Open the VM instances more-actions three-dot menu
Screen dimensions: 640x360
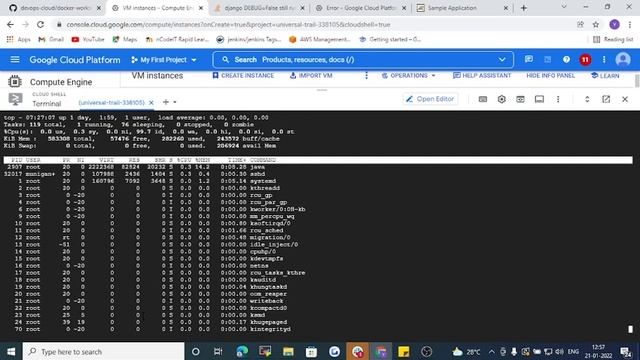point(366,76)
